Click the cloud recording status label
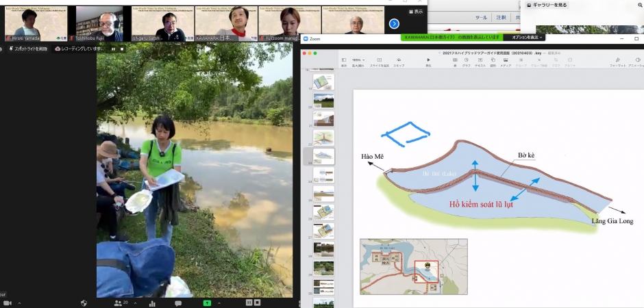644x308 pixels. coord(80,49)
